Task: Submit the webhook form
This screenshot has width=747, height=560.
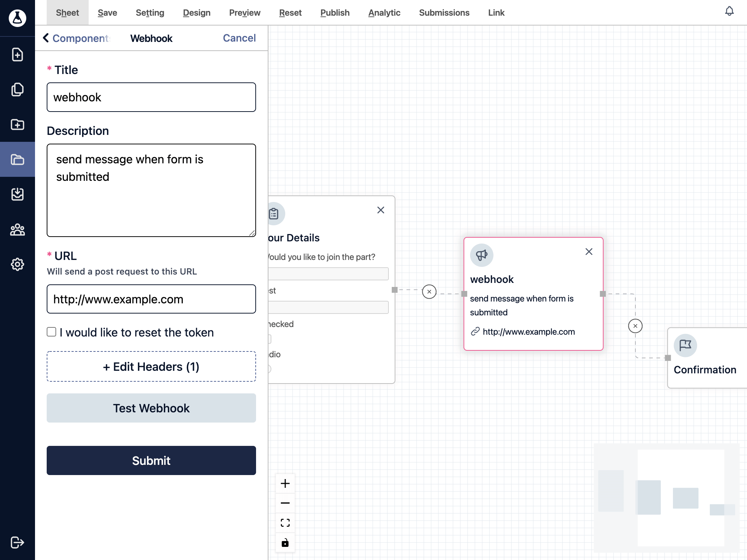Action: tap(151, 460)
